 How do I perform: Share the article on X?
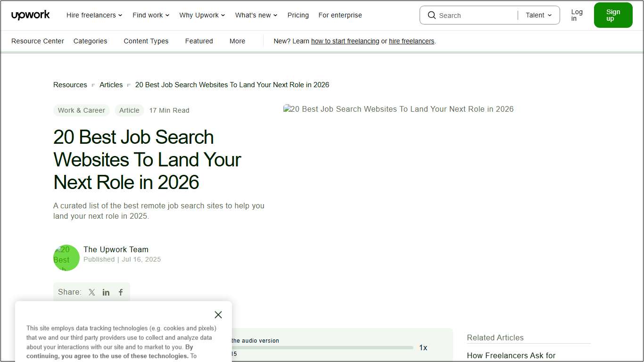point(91,292)
